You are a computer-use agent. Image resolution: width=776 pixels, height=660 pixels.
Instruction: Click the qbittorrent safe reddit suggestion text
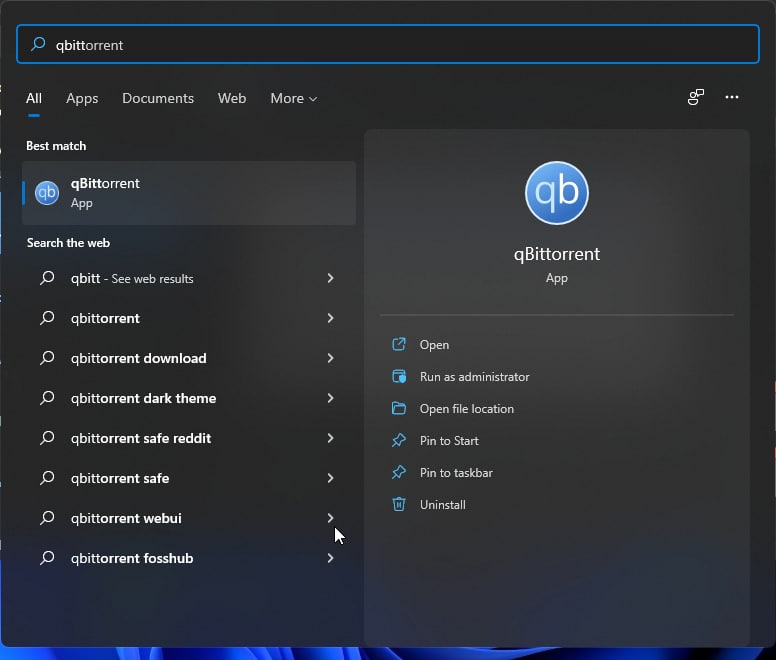pyautogui.click(x=141, y=438)
